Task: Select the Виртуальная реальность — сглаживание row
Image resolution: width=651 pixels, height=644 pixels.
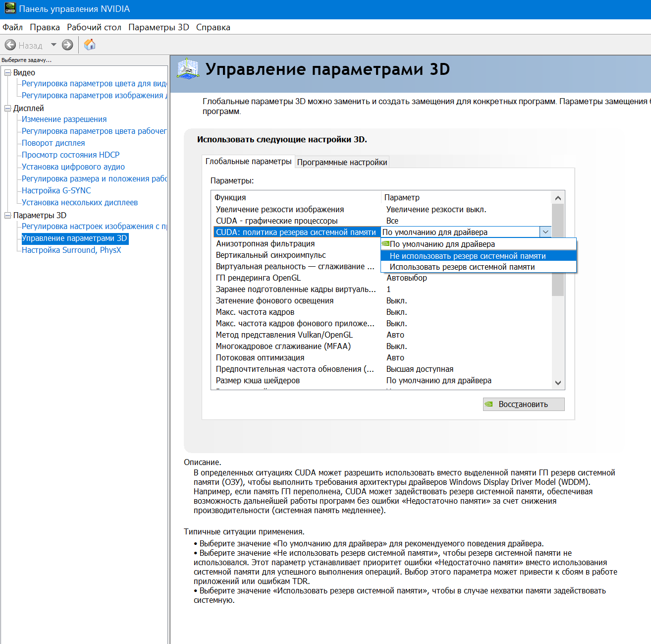Action: tap(296, 267)
